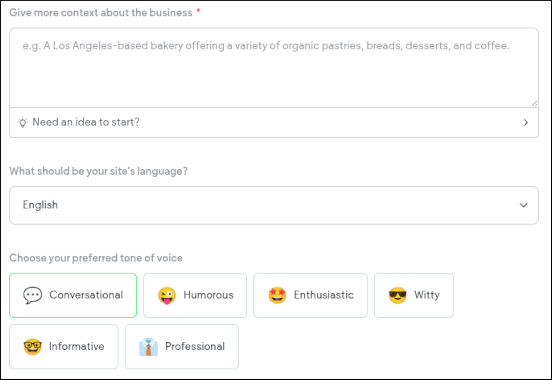
Task: Click the 'Give more context about the business' label
Action: [x=101, y=12]
